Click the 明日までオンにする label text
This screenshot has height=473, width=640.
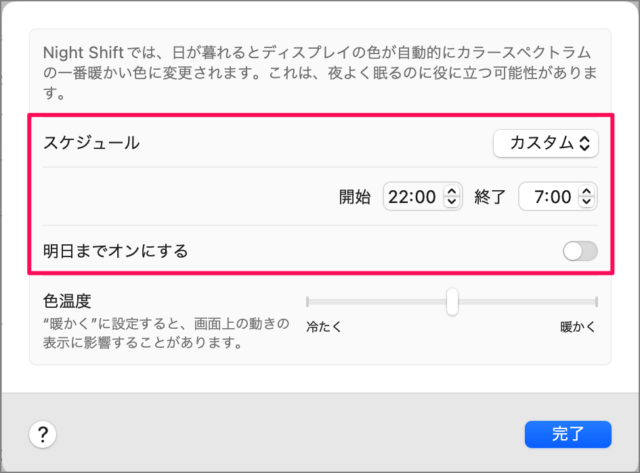click(x=116, y=251)
